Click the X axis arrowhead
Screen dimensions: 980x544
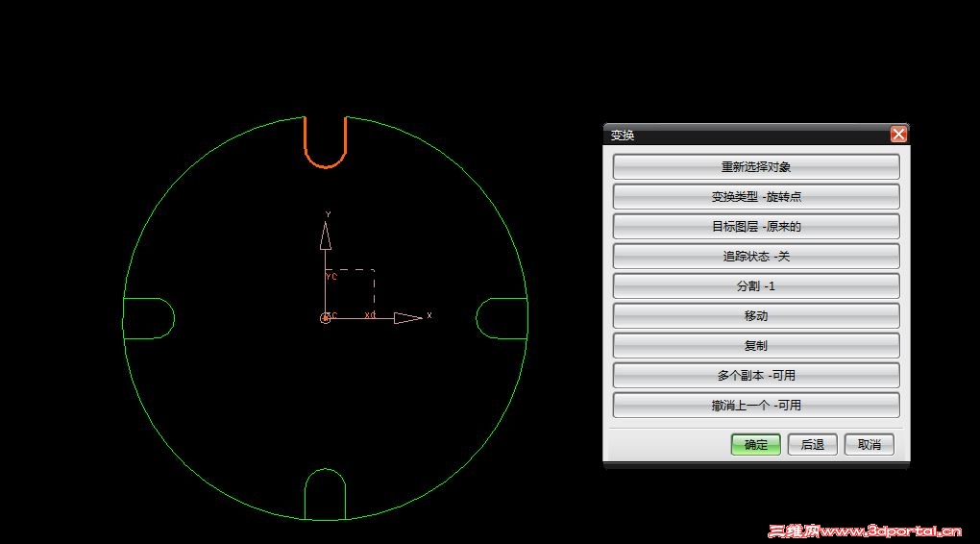point(408,318)
